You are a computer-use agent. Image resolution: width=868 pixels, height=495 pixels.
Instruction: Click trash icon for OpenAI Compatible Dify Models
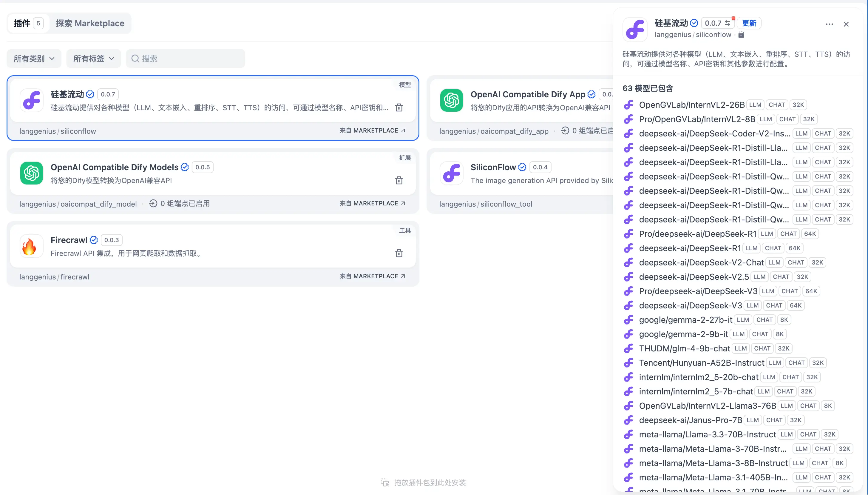click(x=399, y=180)
